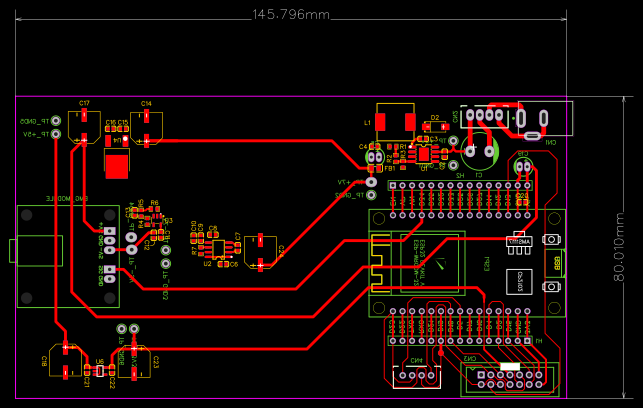Click the C24 capacitor footprint
This screenshot has height=408, width=643.
[x=260, y=252]
